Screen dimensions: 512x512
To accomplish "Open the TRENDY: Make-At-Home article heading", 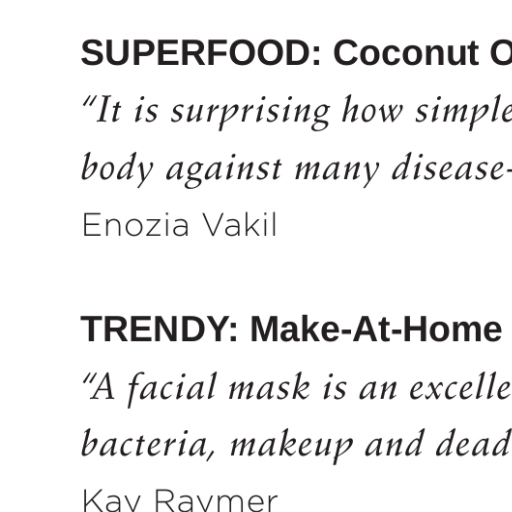I will click(296, 329).
